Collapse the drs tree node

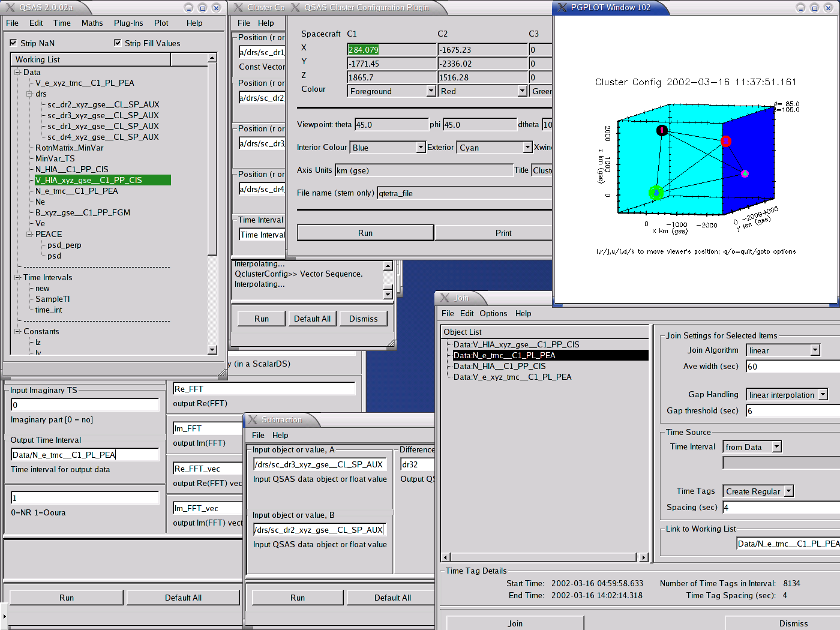coord(29,94)
